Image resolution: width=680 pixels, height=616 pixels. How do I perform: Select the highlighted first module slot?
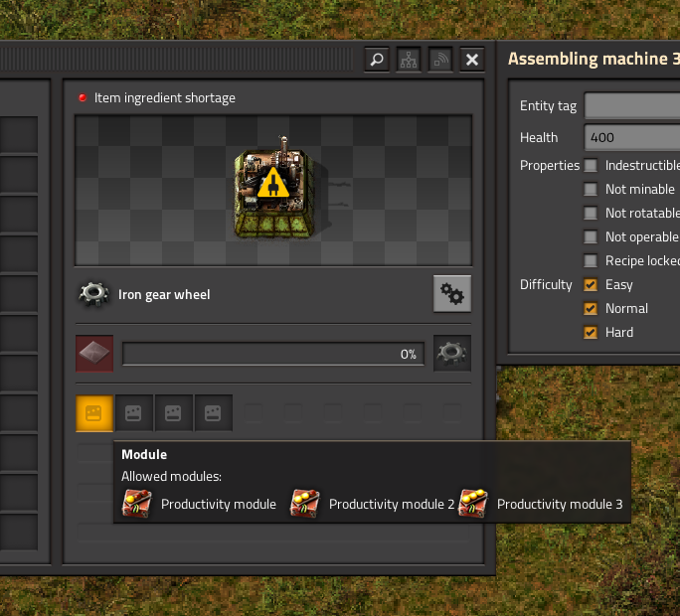click(94, 413)
